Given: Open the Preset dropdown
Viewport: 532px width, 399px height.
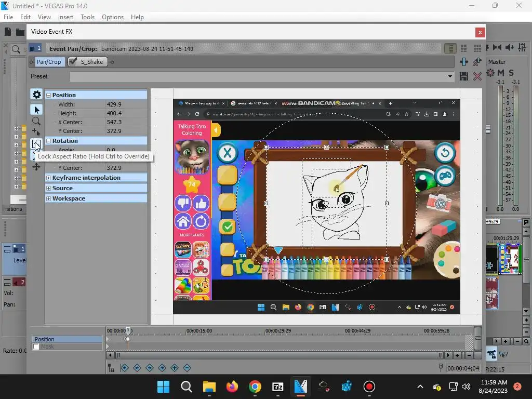Looking at the screenshot, I should click(x=450, y=76).
